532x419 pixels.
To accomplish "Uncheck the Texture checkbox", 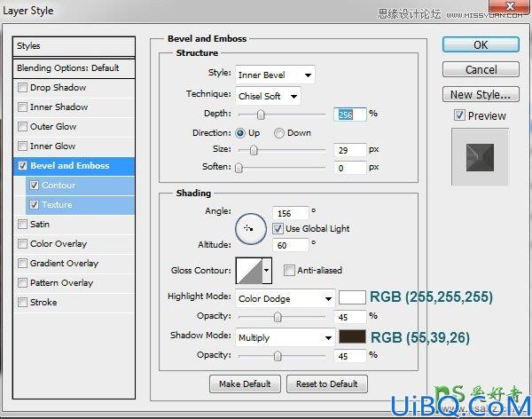I will pos(34,204).
